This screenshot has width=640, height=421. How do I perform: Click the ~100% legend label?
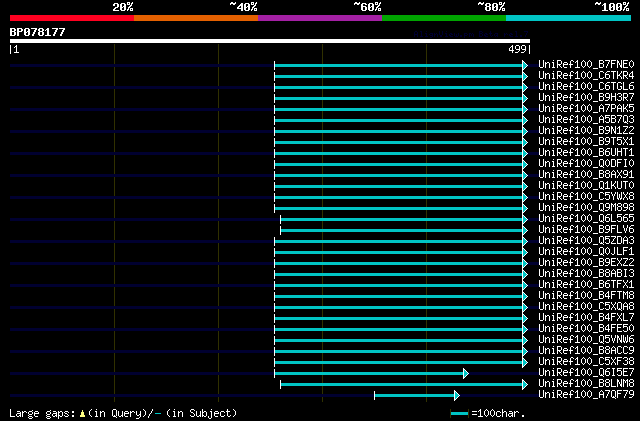click(x=611, y=7)
